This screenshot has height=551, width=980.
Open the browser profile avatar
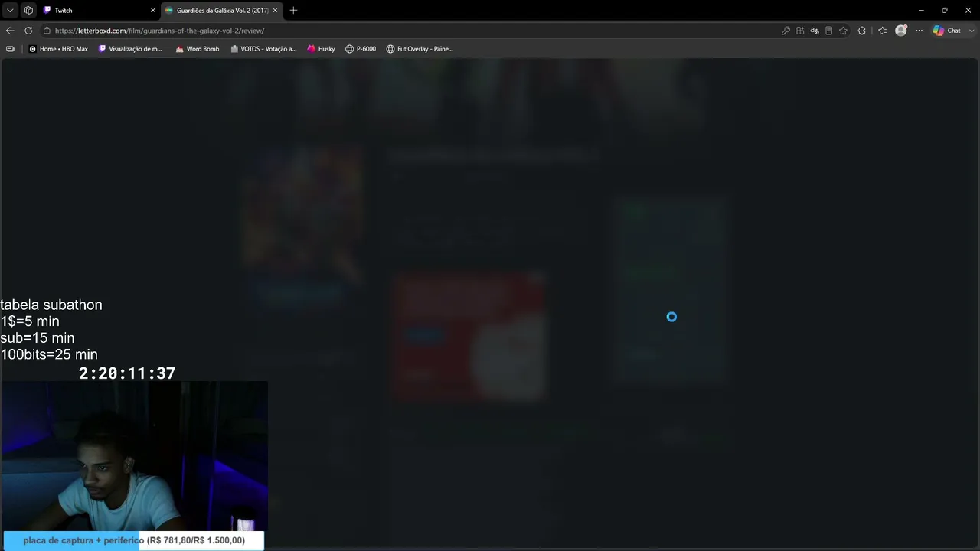pyautogui.click(x=901, y=31)
